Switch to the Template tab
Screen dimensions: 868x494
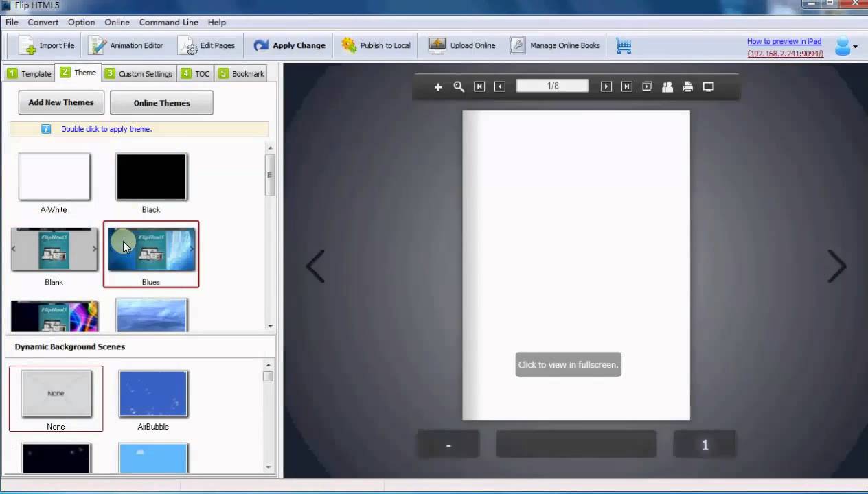(29, 73)
